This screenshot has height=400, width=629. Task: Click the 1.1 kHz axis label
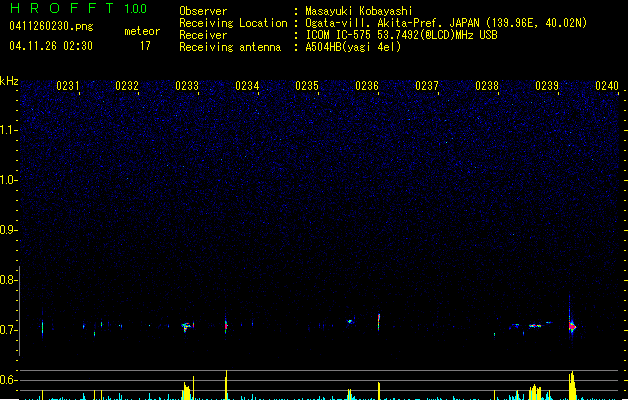9,130
